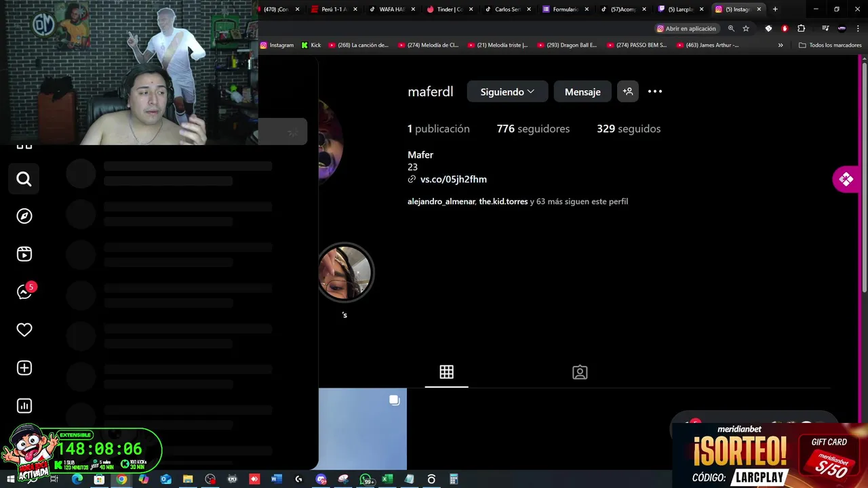
Task: Click the pink floating extension button
Action: pyautogui.click(x=846, y=179)
